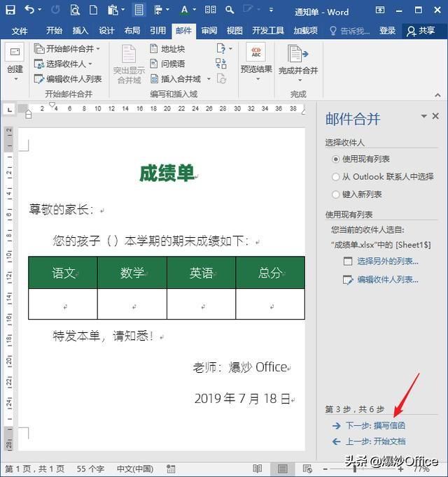
Task: Switch to the 审阅 tab
Action: [209, 30]
